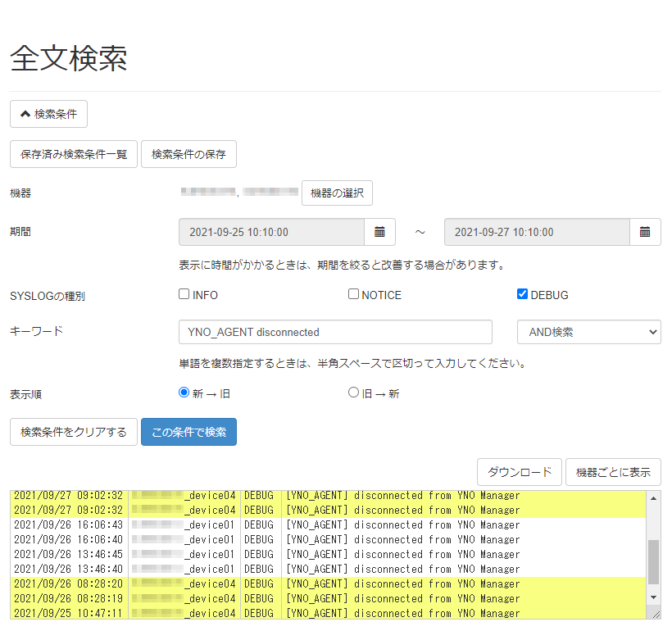Viewport: 672px width, 631px height.
Task: Enable the INFO syslog checkbox
Action: pyautogui.click(x=184, y=293)
